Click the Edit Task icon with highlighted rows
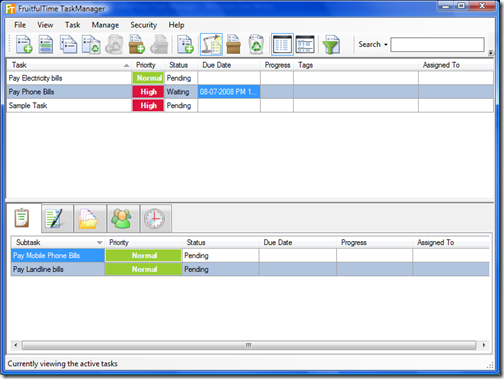This screenshot has height=379, width=504. pos(46,44)
